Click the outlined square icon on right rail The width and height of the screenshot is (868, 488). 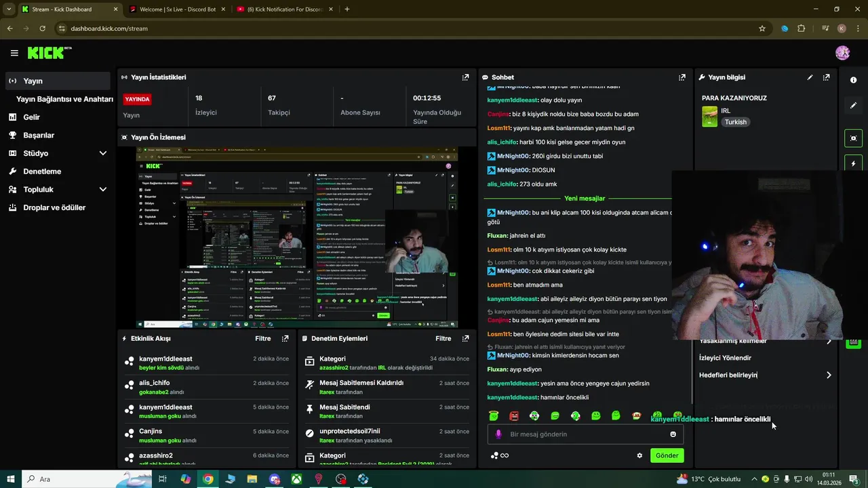click(x=853, y=138)
